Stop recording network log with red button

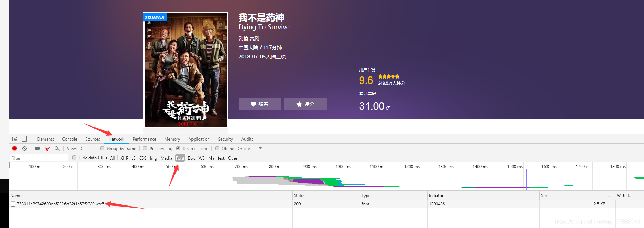14,148
